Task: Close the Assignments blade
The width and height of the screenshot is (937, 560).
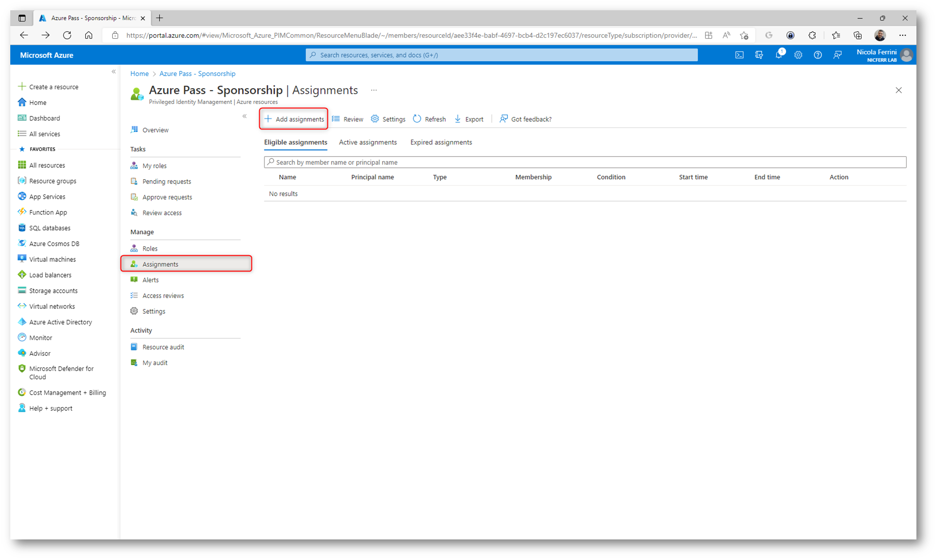Action: (x=898, y=91)
